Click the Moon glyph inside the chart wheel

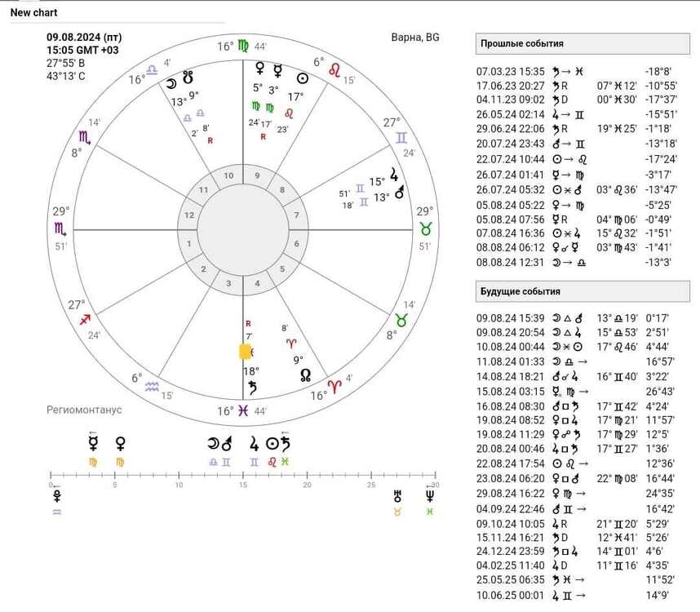pos(171,83)
